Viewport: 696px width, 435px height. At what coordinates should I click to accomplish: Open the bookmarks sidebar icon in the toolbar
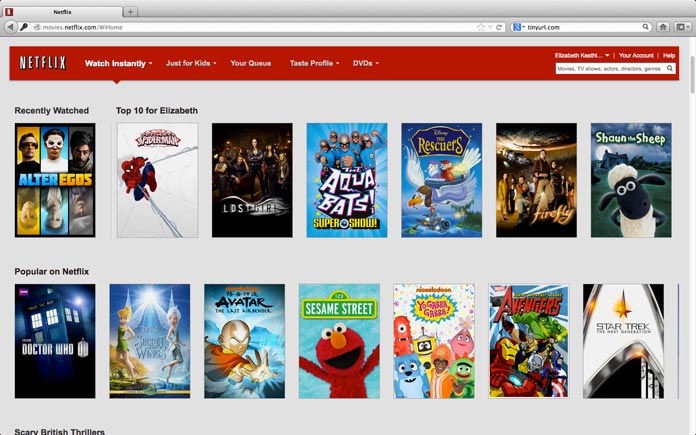tap(681, 27)
